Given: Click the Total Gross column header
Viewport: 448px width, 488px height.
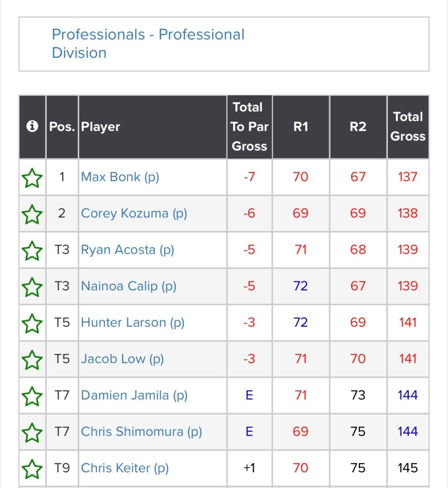Looking at the screenshot, I should coord(408,126).
